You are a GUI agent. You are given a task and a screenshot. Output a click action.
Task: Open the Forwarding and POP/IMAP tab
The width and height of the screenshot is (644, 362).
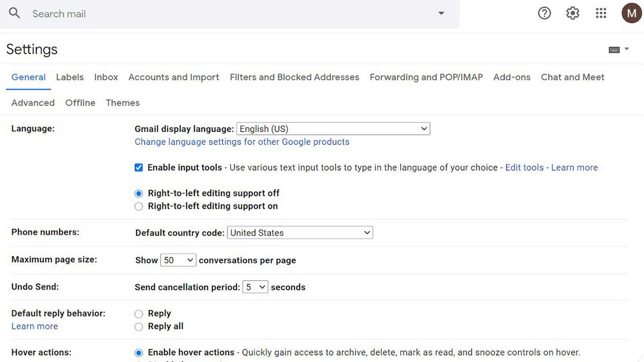pos(426,77)
